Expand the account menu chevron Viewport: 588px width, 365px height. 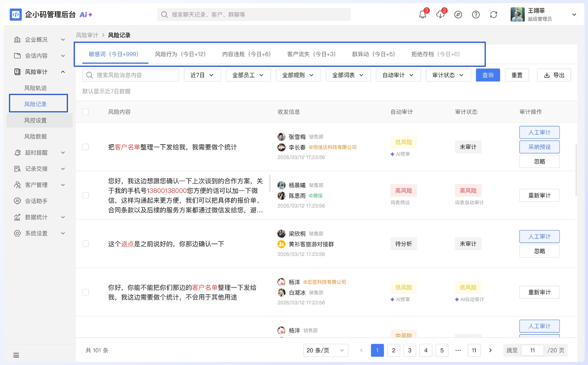pos(574,15)
